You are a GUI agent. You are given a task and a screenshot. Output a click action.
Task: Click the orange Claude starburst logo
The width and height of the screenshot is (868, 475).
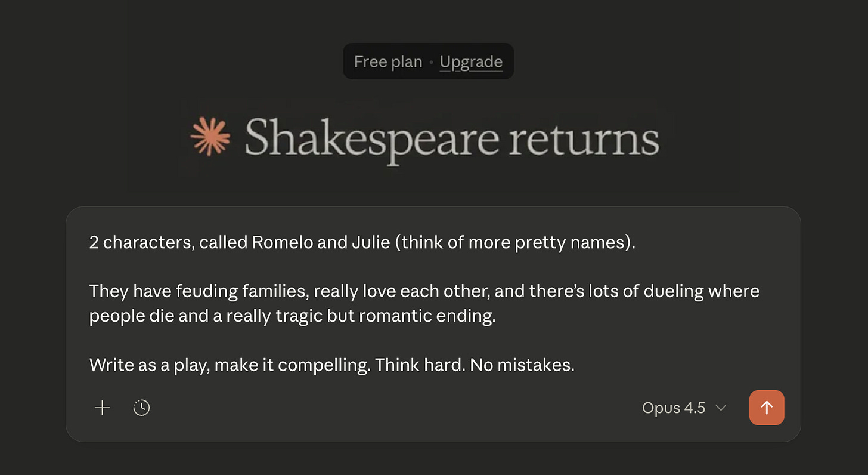tap(210, 136)
